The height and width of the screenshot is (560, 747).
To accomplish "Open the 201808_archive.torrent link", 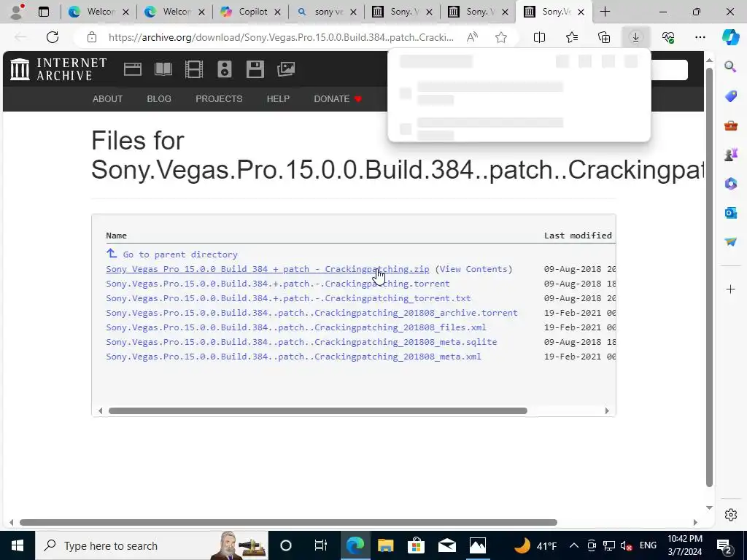I will click(311, 313).
